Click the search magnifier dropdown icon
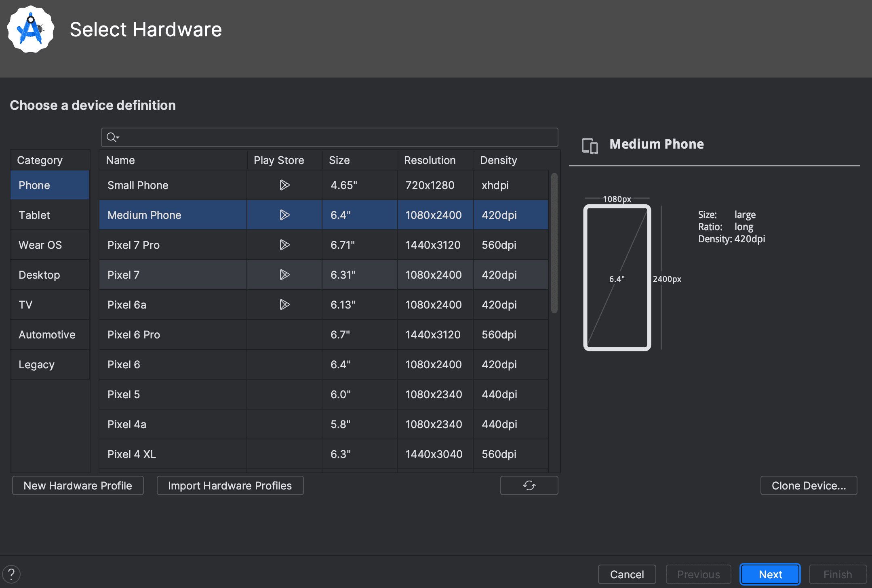This screenshot has width=872, height=588. pyautogui.click(x=113, y=137)
